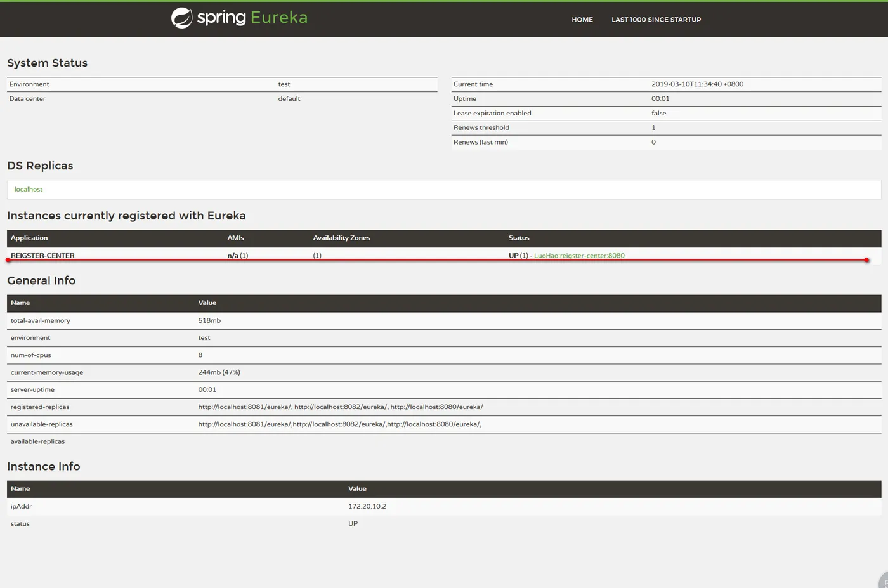
Task: Select the ipAddr value 172.20.10.2
Action: (x=367, y=506)
